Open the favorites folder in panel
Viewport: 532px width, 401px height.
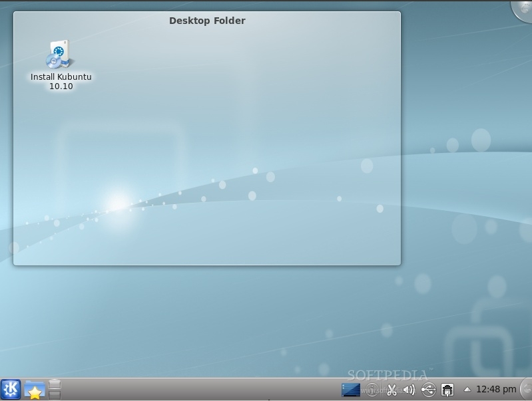(34, 390)
